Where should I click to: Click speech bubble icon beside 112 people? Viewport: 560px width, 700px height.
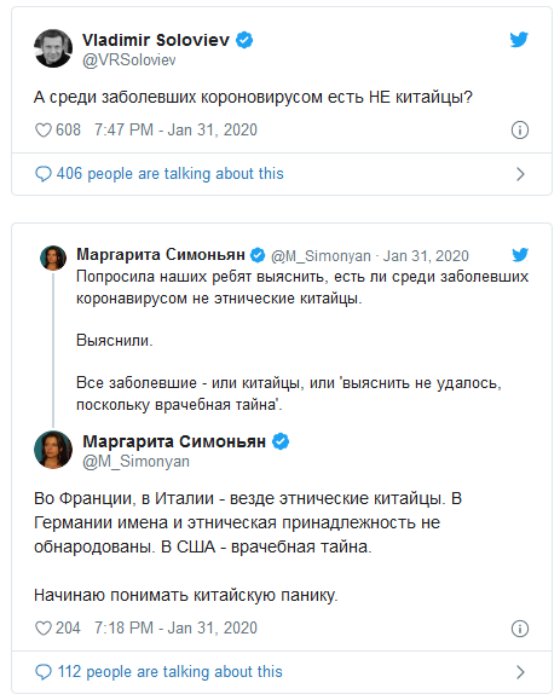point(43,672)
